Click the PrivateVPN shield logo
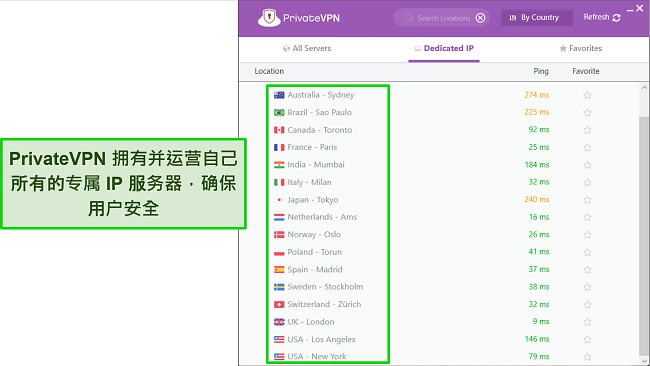650x366 pixels. (x=269, y=18)
